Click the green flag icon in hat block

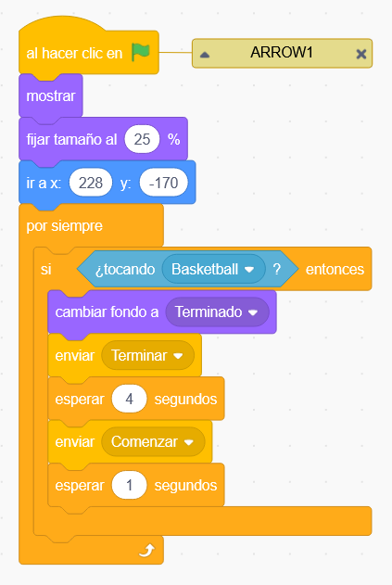(141, 52)
